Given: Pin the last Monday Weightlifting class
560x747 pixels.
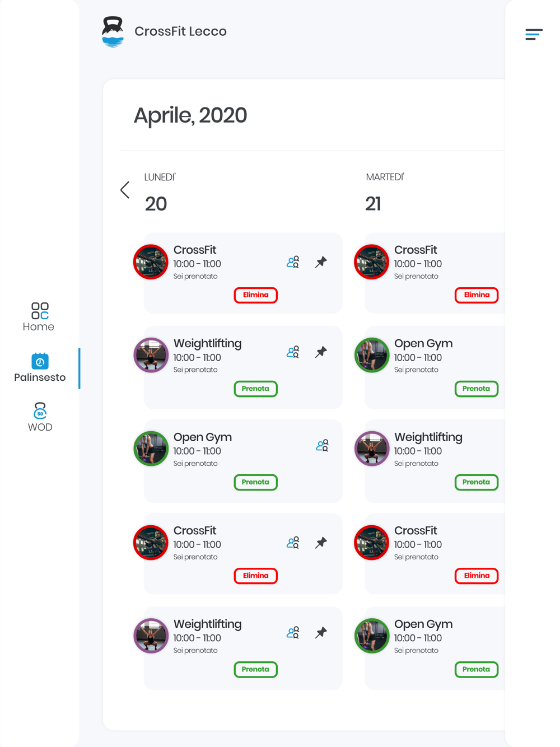Looking at the screenshot, I should pos(321,633).
